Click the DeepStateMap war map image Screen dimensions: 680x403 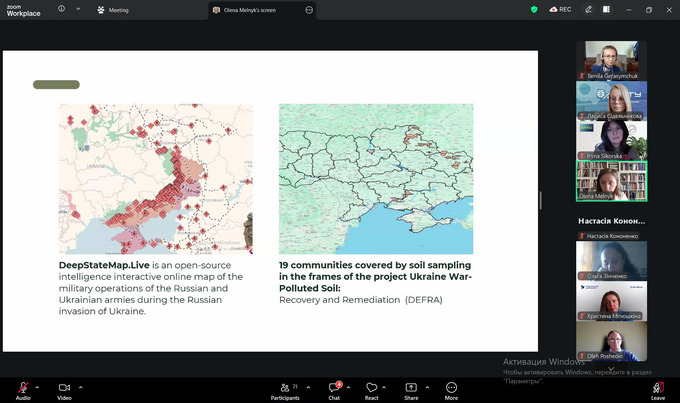coord(155,178)
